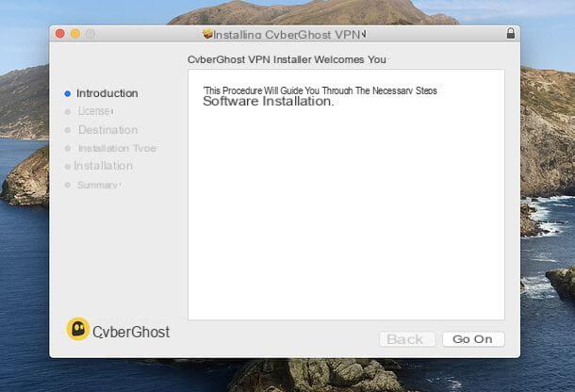Click the package icon beside the window title
This screenshot has height=392, width=575.
point(207,34)
